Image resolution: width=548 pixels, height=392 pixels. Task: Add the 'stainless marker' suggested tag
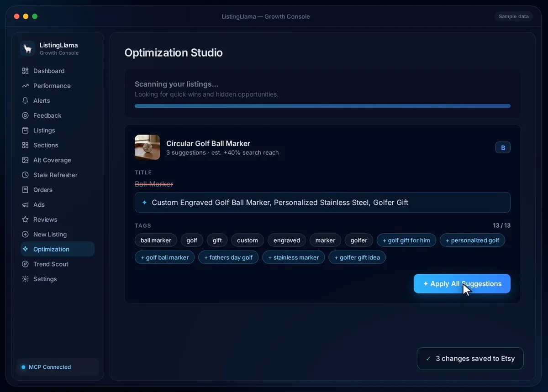(x=294, y=257)
